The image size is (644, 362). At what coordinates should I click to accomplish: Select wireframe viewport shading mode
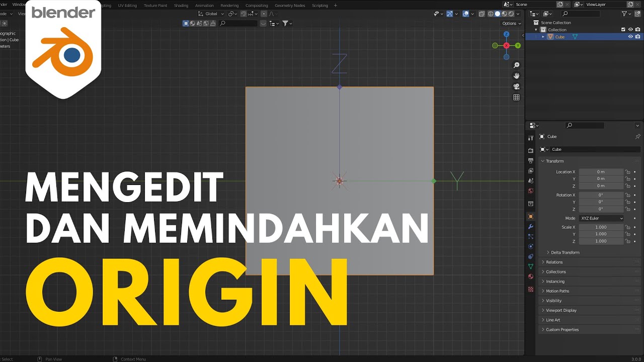tap(491, 14)
